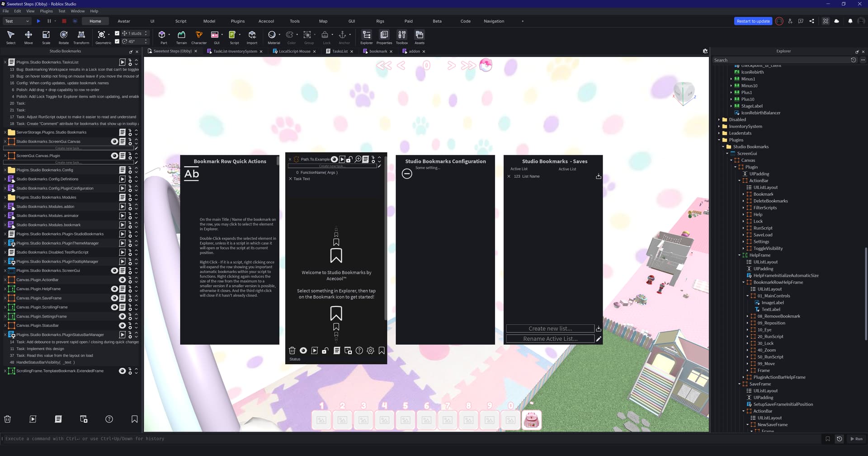
Task: Expand the InventorySystem folder in Explorer
Action: [x=719, y=127]
